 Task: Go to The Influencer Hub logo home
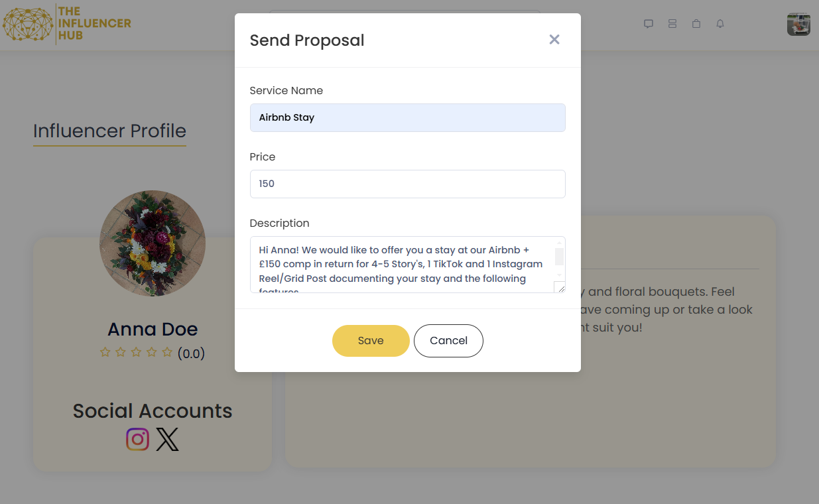coord(67,25)
